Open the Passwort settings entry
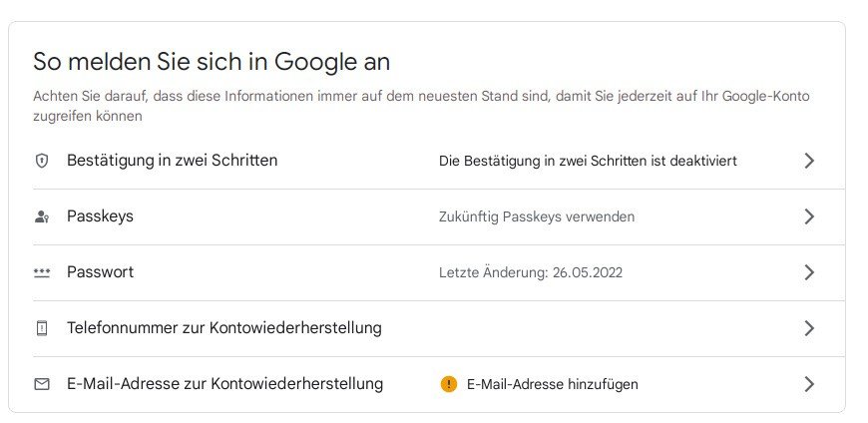868x423 pixels. tap(100, 272)
